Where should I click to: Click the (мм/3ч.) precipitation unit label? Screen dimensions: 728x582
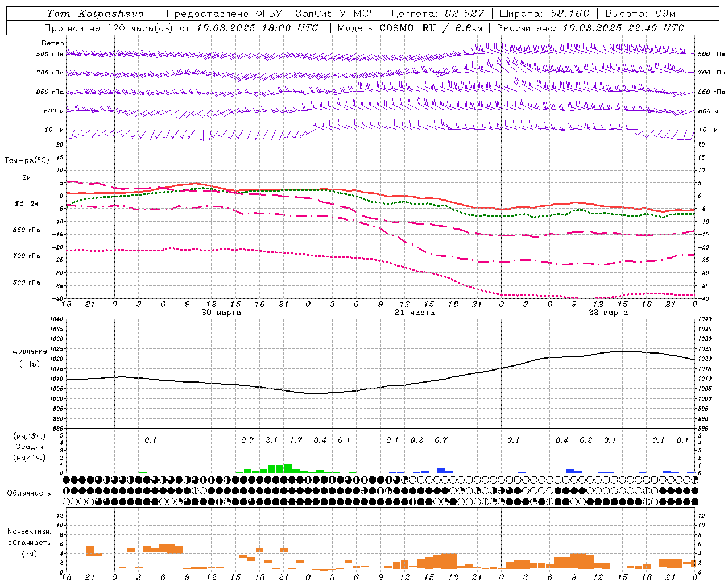(30, 436)
